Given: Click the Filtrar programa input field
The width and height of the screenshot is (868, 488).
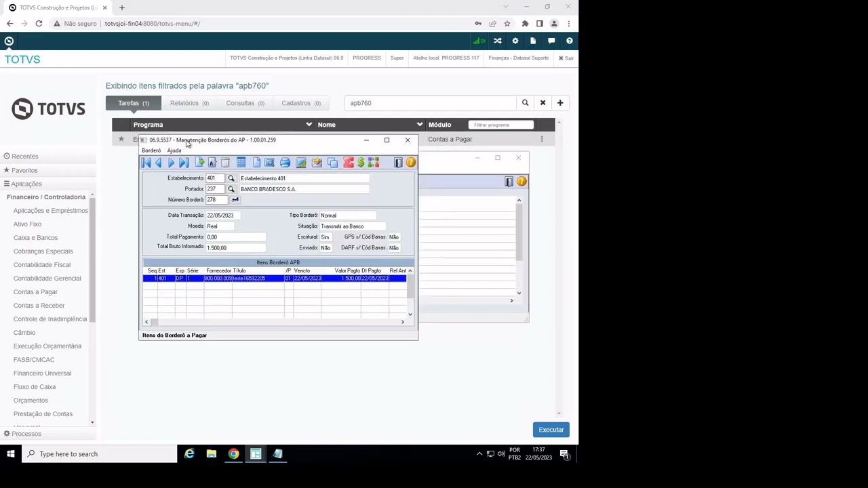Looking at the screenshot, I should click(501, 125).
